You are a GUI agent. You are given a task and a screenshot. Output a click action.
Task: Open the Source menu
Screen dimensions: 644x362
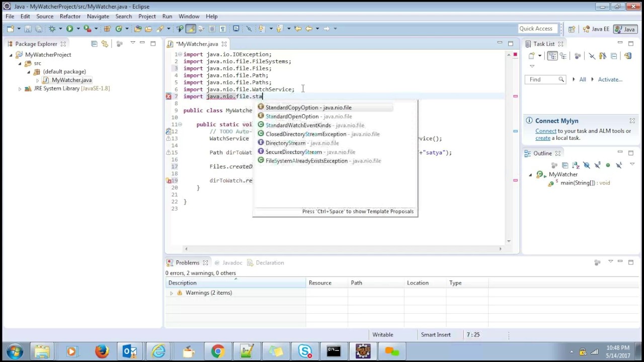45,17
